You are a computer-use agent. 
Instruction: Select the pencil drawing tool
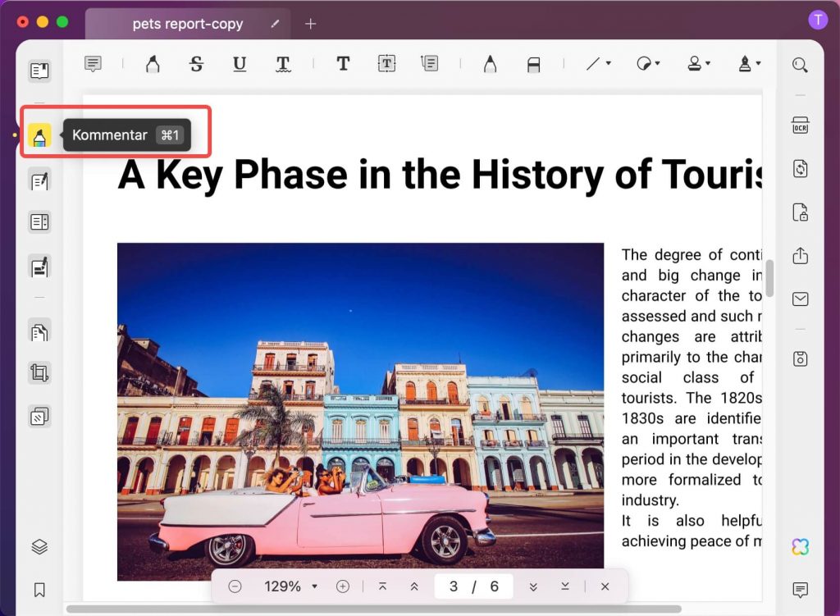[490, 64]
